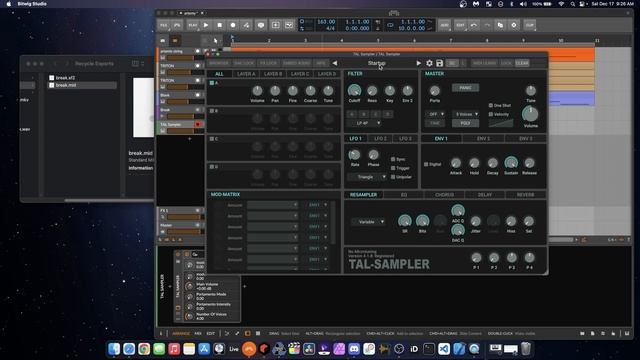This screenshot has width=640, height=360.
Task: Open the REVERB effects tab
Action: click(525, 195)
